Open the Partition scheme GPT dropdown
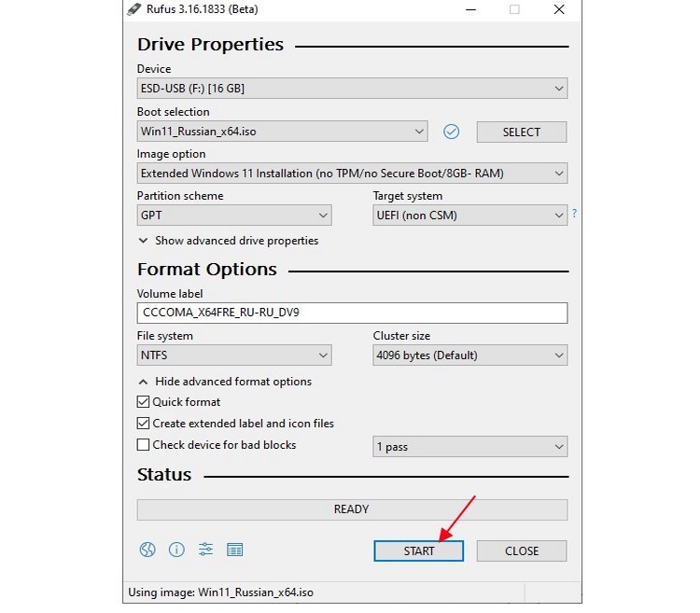This screenshot has width=700, height=613. click(234, 216)
